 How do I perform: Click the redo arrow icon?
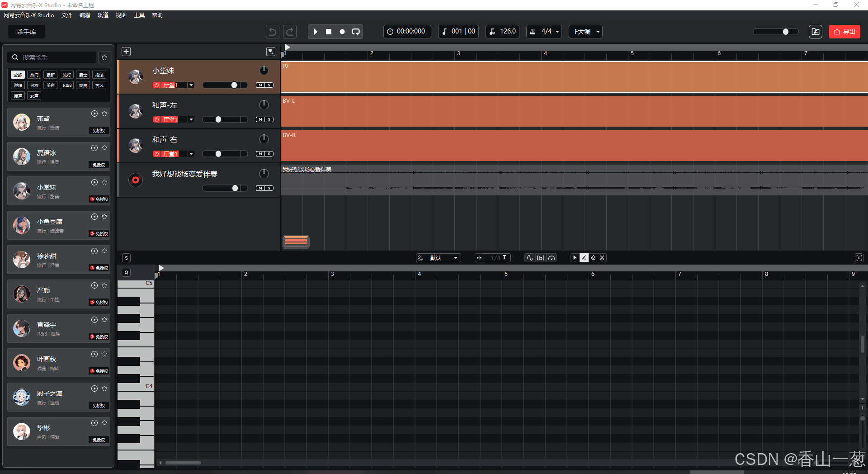click(290, 32)
